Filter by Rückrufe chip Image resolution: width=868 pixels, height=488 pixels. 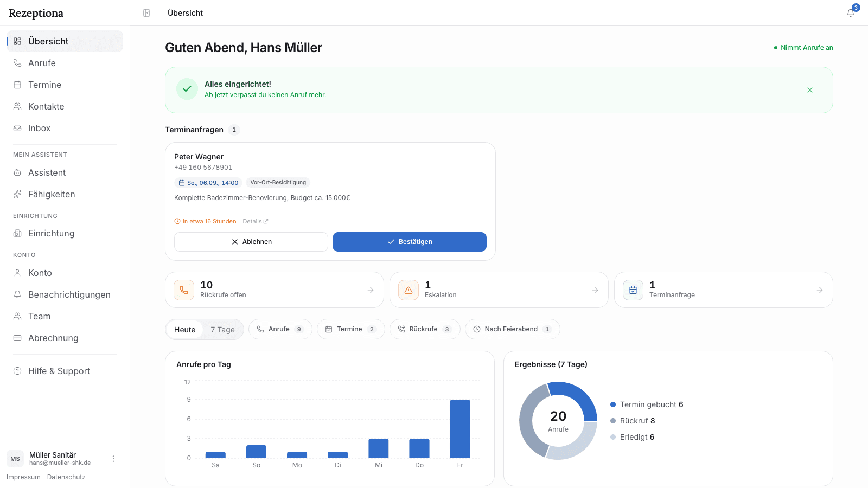[x=425, y=329]
